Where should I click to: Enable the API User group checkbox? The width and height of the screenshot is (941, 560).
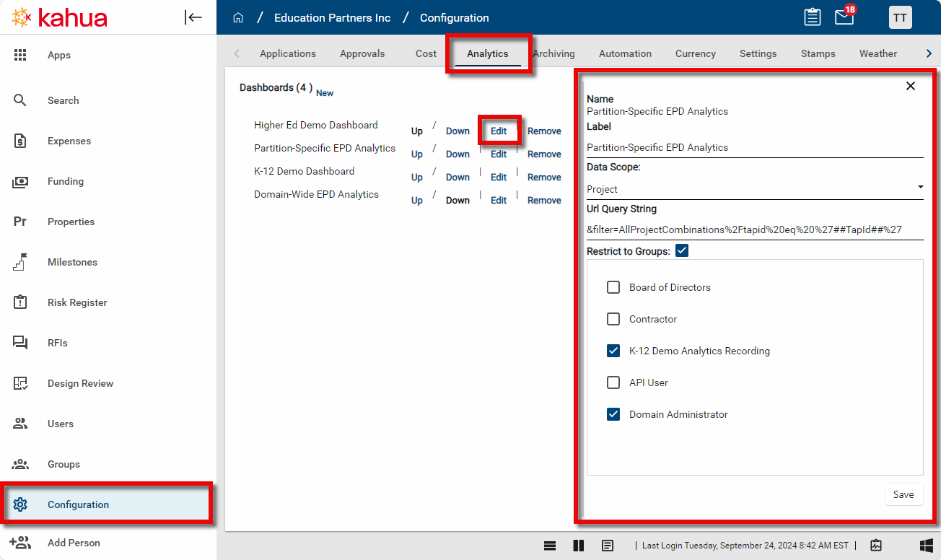pyautogui.click(x=613, y=382)
